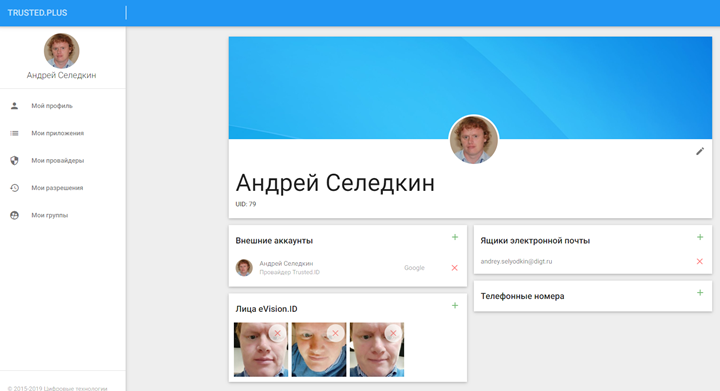Click Провайдер Trusted.ID subtitle text

[x=289, y=272]
